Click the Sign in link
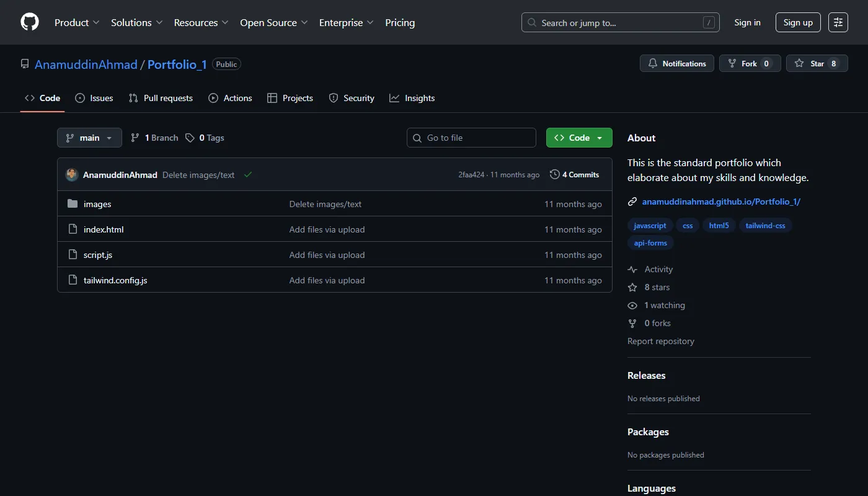 tap(747, 22)
